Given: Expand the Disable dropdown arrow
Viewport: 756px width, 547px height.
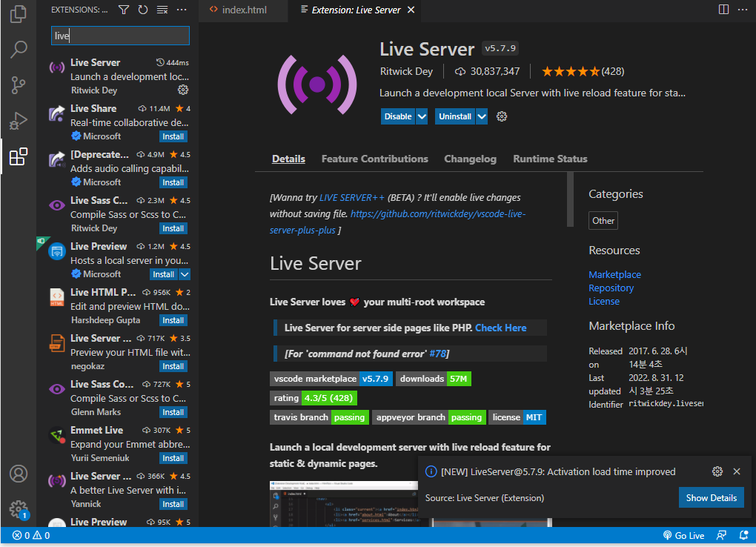Looking at the screenshot, I should click(x=422, y=116).
